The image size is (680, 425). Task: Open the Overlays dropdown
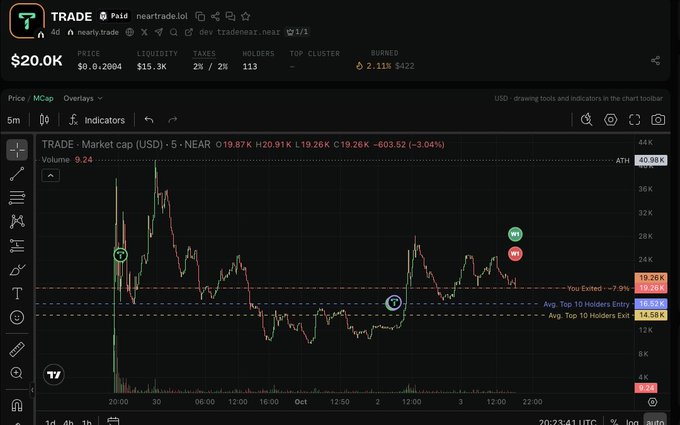pos(83,98)
